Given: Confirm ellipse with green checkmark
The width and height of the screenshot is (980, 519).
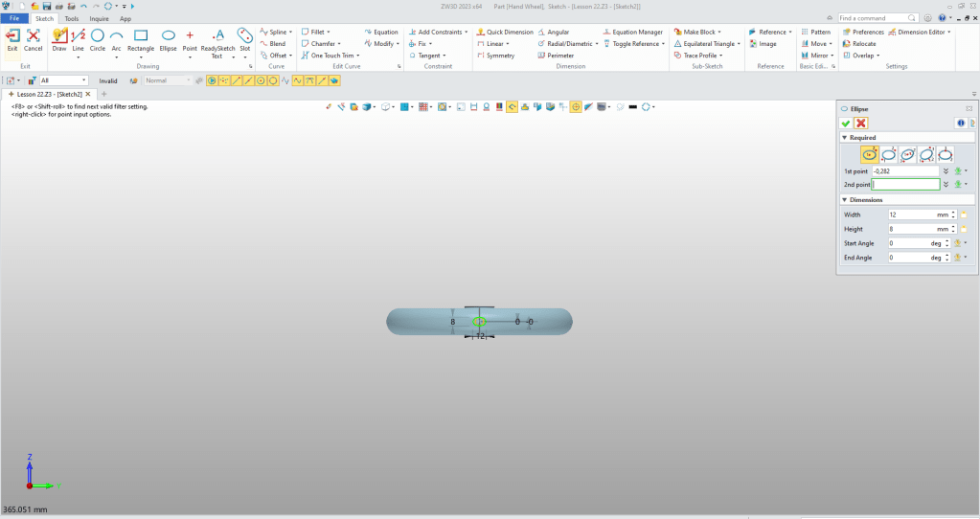Looking at the screenshot, I should click(x=845, y=124).
